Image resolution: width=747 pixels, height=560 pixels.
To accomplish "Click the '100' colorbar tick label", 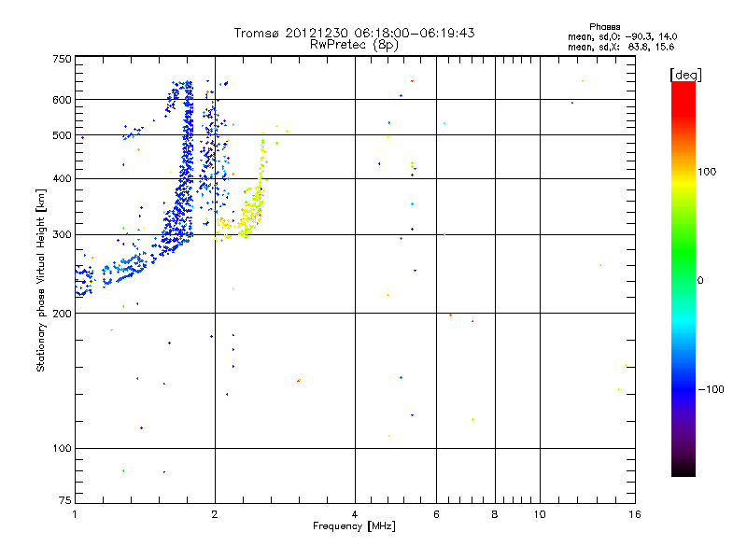I will 707,172.
